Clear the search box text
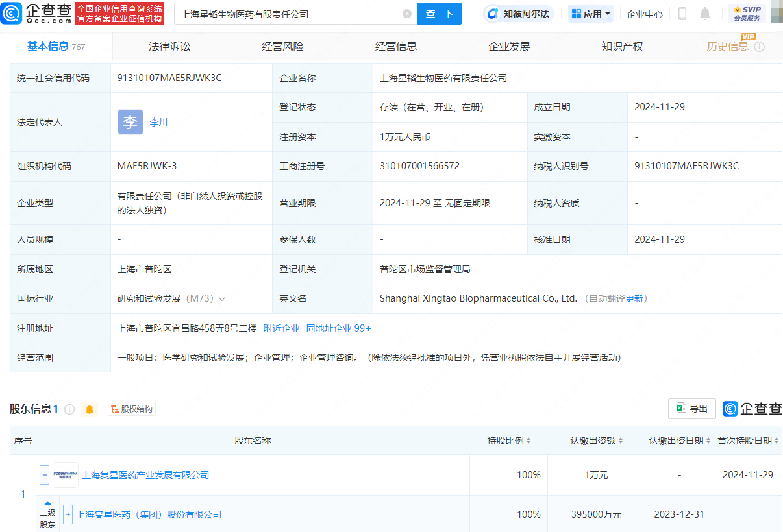783x532 pixels. pyautogui.click(x=407, y=14)
